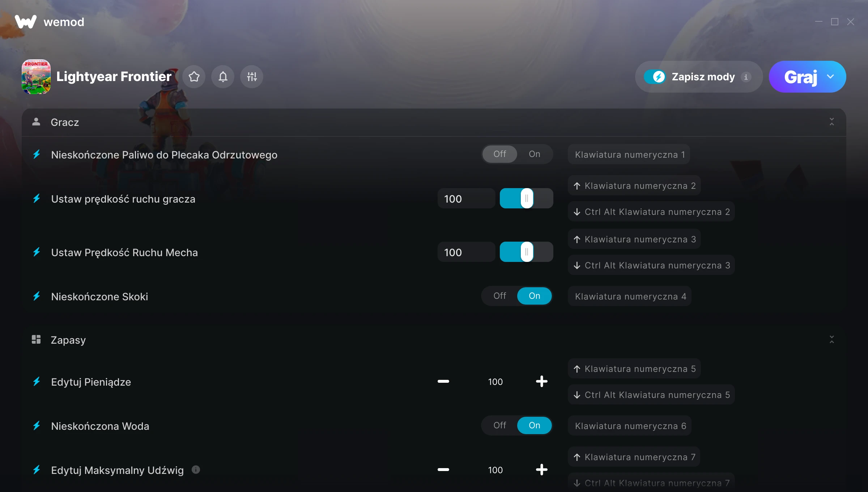Click the Mecha speed value input field
The height and width of the screenshot is (492, 868).
[x=466, y=252]
